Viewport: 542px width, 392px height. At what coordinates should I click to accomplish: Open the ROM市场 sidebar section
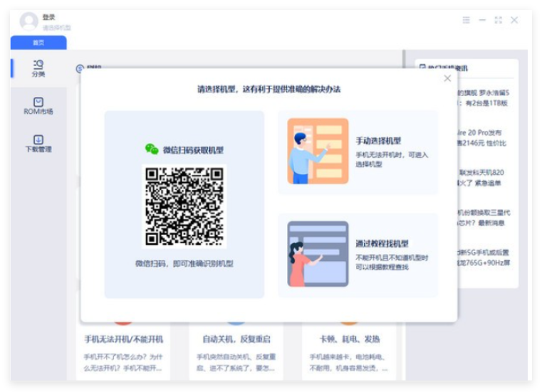(x=38, y=106)
